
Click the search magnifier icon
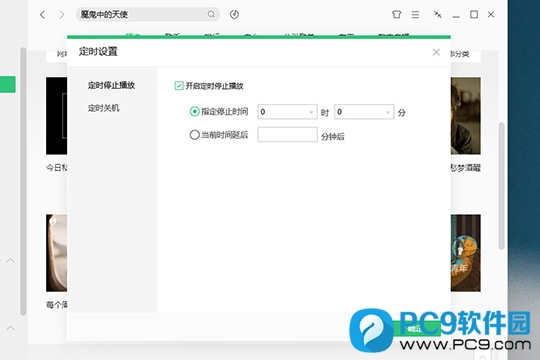coord(211,14)
